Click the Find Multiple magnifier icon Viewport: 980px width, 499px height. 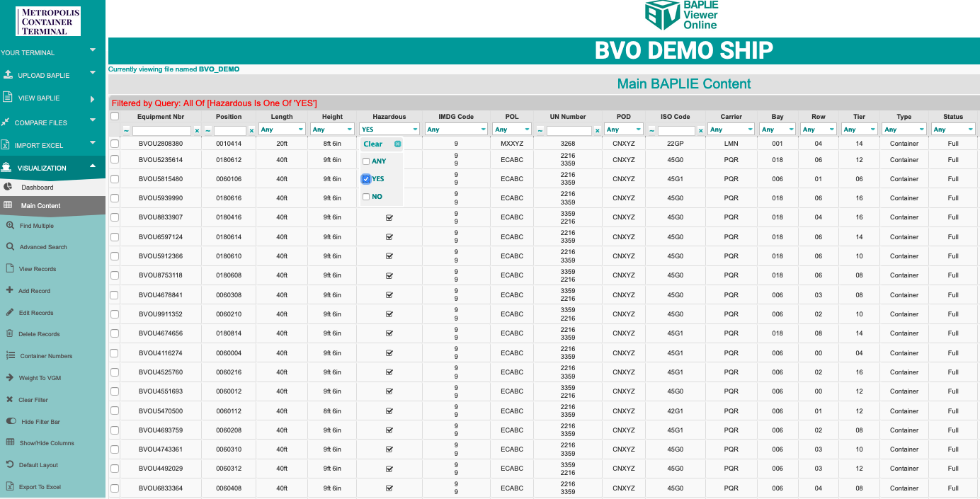point(10,226)
